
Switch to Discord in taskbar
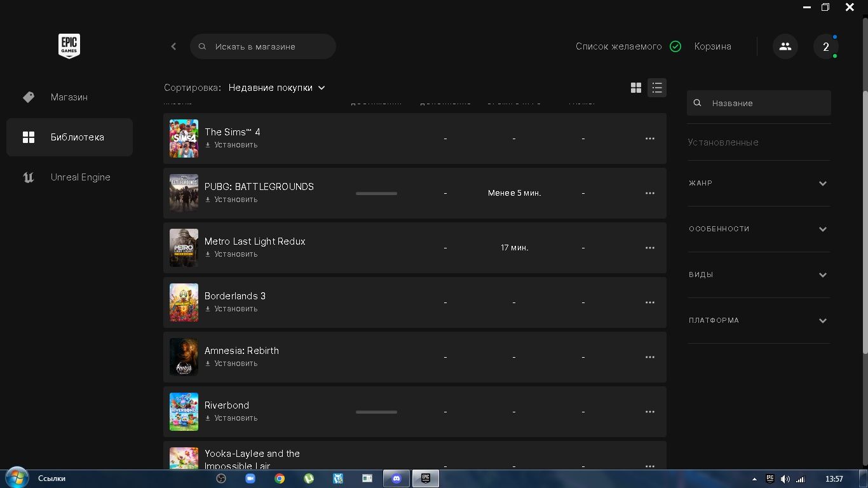coord(397,478)
